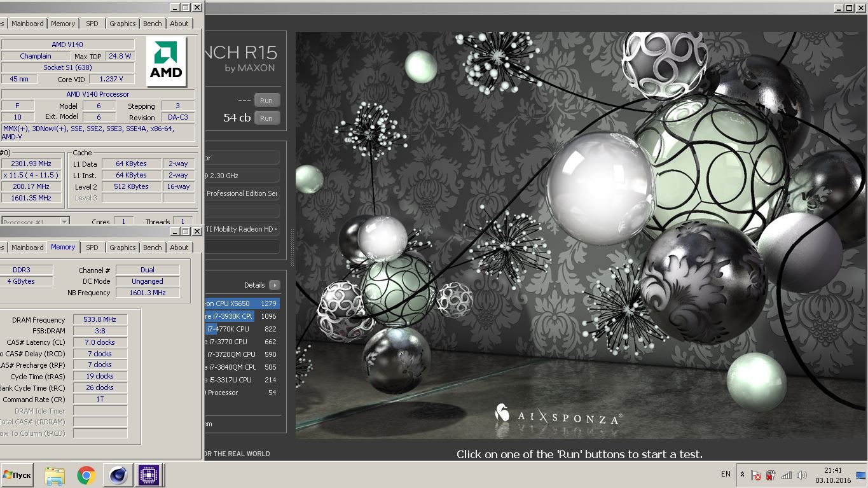The width and height of the screenshot is (868, 488).
Task: Minimize the AMD V140 CPU-Z window
Action: [176, 8]
